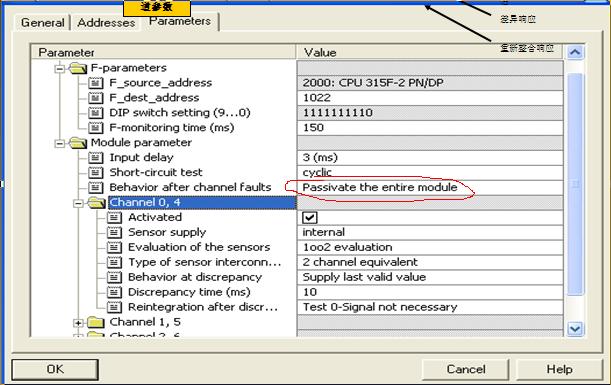The height and width of the screenshot is (385, 611).
Task: Open the Short-circuit test value cyclic
Action: pos(430,173)
